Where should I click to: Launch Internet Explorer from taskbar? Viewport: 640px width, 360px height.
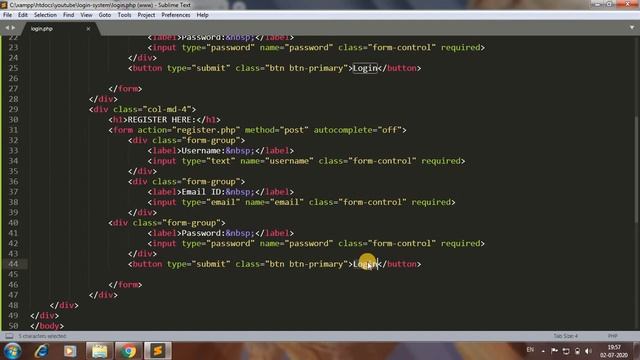point(41,351)
